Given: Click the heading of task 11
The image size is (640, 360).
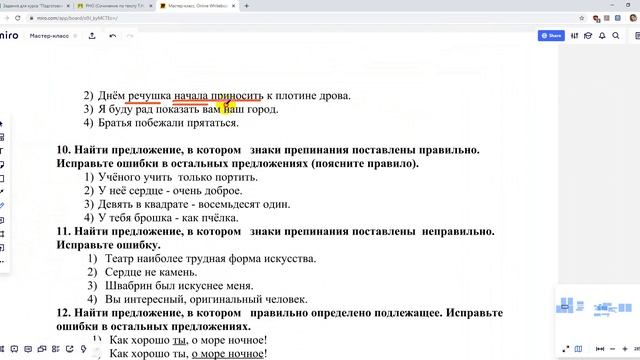Looking at the screenshot, I should tap(276, 238).
